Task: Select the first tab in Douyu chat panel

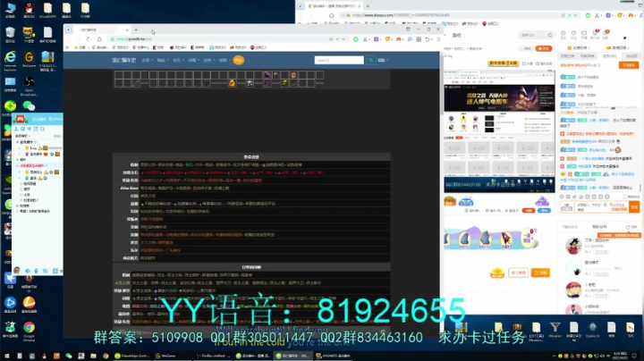Action: click(x=568, y=55)
